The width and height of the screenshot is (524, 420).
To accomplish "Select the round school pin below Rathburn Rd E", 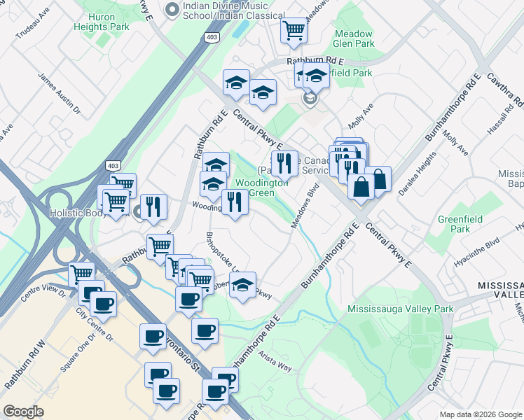I will (310, 98).
